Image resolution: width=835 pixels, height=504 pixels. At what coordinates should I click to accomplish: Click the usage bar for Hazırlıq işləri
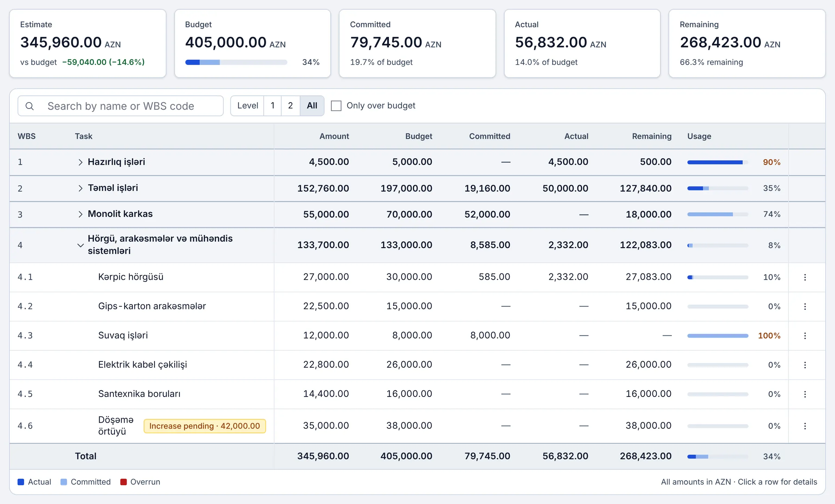click(718, 162)
